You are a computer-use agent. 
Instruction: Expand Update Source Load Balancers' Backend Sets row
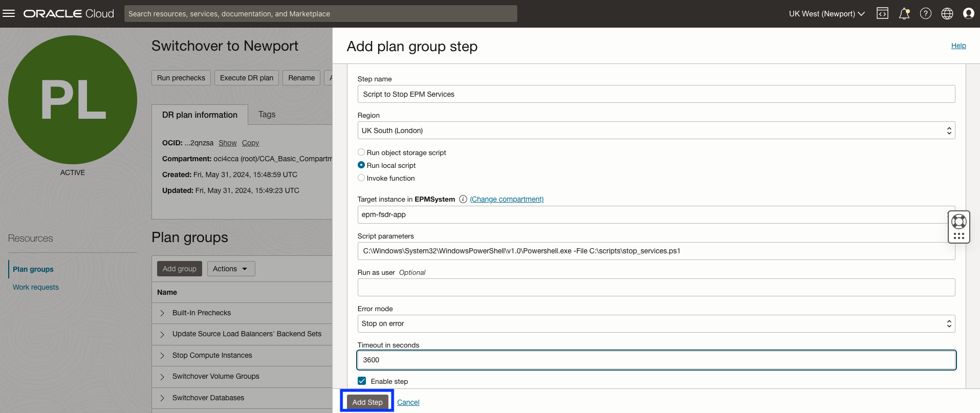162,334
